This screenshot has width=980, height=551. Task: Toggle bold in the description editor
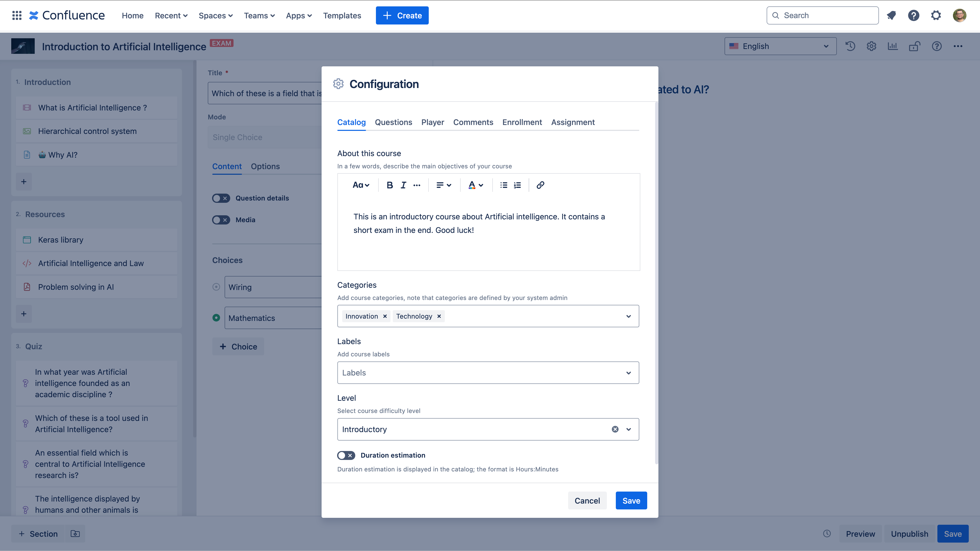click(389, 185)
